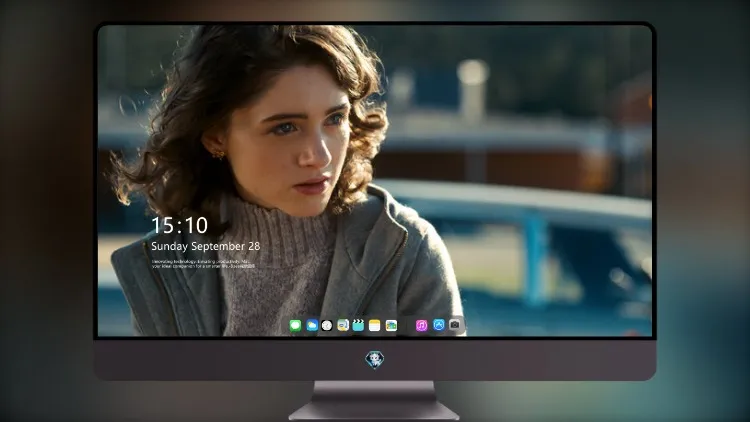Open the blue App Store icon
This screenshot has width=750, height=422.
coord(439,325)
